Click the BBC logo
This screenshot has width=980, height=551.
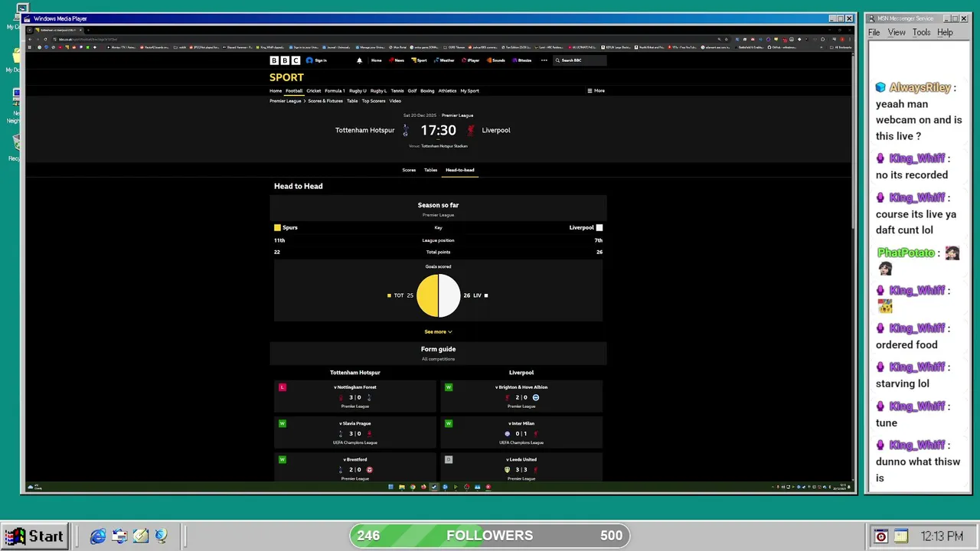[285, 60]
